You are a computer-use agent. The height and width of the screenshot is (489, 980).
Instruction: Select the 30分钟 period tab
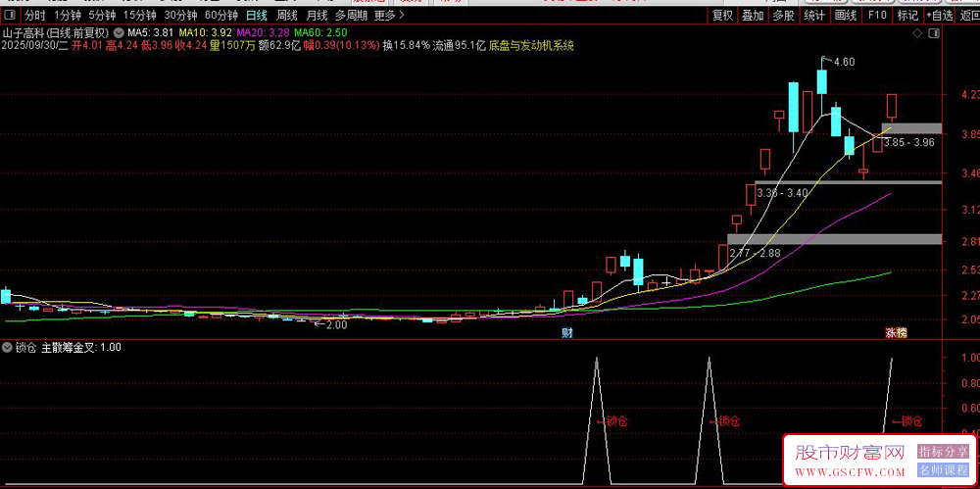pos(180,15)
